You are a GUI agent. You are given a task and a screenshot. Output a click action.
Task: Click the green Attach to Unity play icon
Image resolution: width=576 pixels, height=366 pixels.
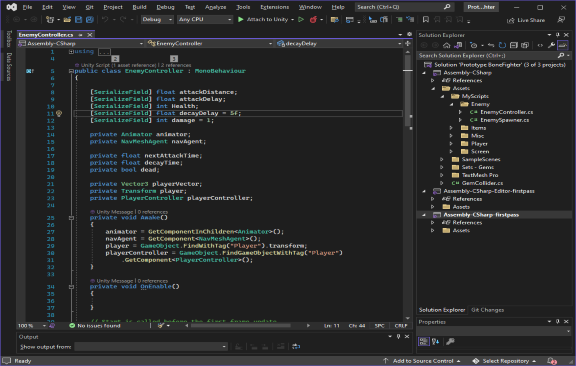click(x=241, y=19)
